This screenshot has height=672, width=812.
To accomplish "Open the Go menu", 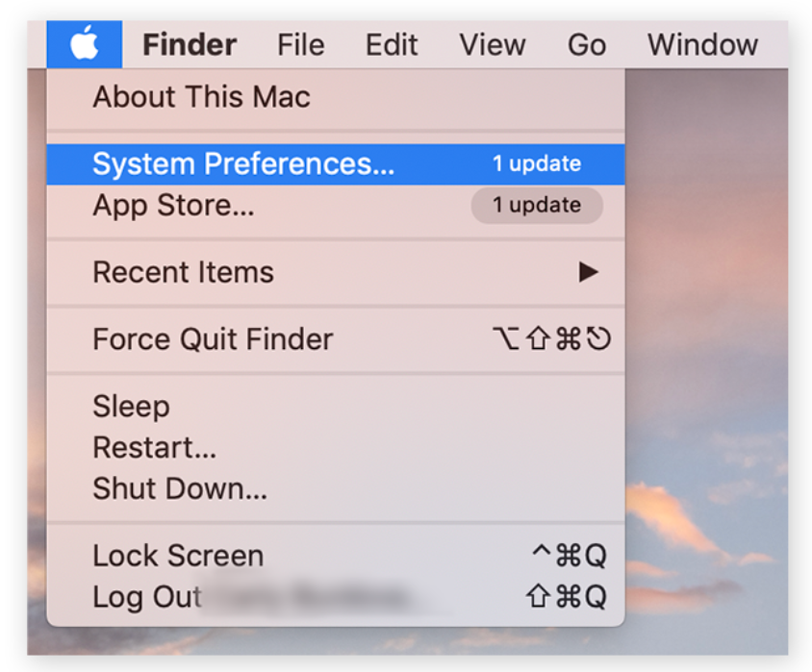I will 586,44.
